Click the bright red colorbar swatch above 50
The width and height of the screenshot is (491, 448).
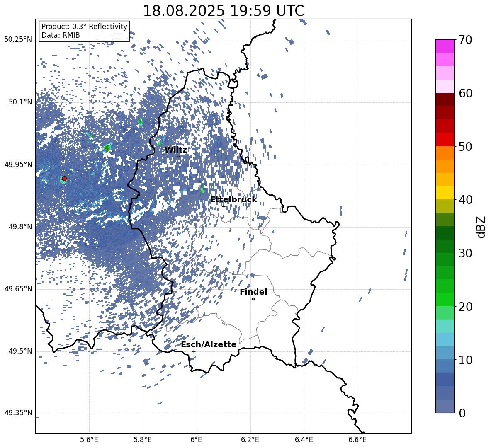[x=445, y=140]
